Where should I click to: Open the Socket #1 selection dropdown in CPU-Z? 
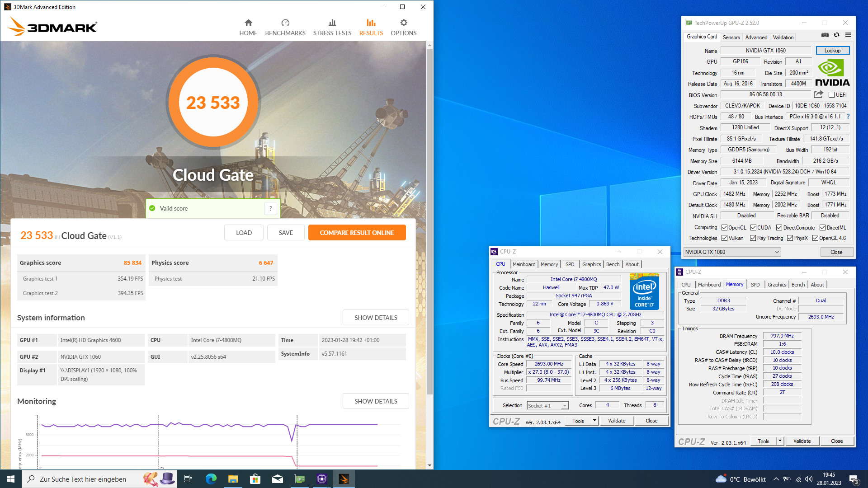(x=547, y=406)
